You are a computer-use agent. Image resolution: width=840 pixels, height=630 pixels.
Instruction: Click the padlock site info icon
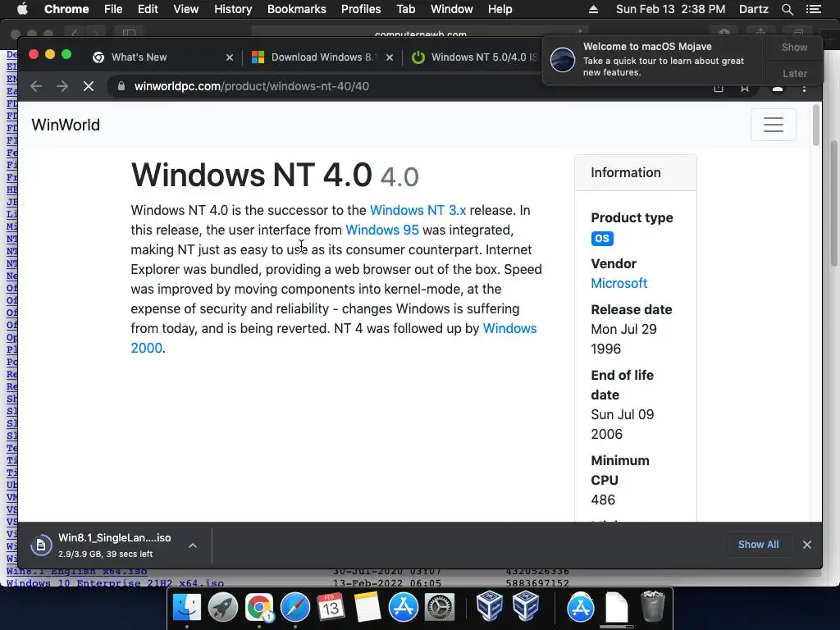coord(121,86)
